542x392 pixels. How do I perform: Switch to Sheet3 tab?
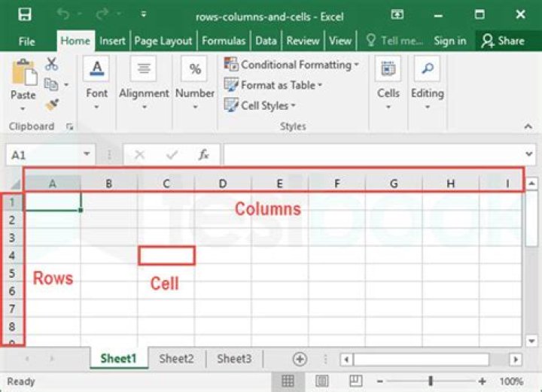234,359
